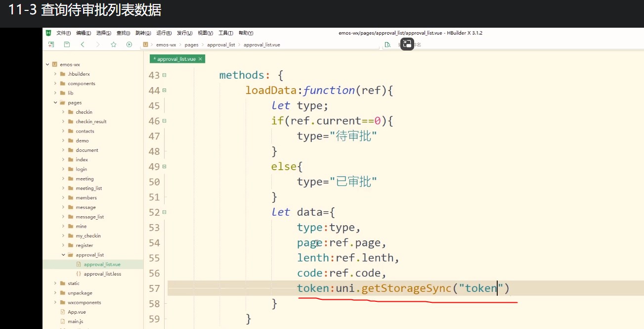
Task: Click the approval_list.less file icon
Action: click(x=79, y=274)
